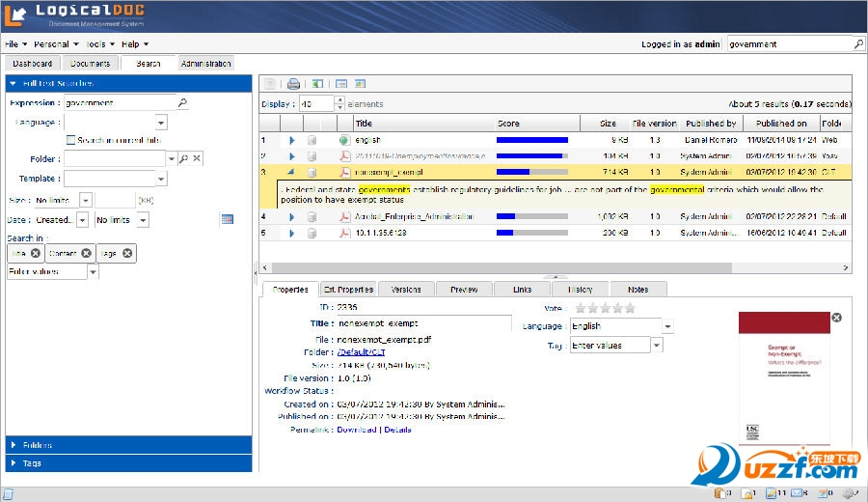Open the /Default/CLT folder link

pos(361,352)
